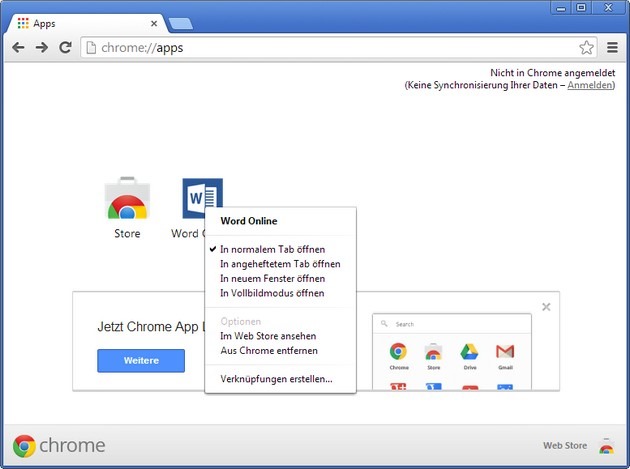
Task: Bookmark this page with the star icon
Action: pos(586,48)
